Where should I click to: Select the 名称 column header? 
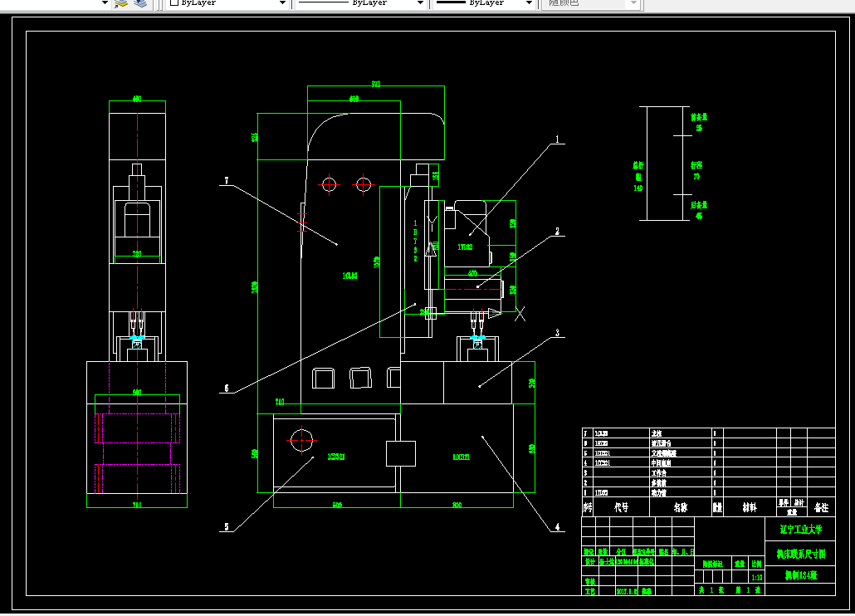click(x=681, y=507)
